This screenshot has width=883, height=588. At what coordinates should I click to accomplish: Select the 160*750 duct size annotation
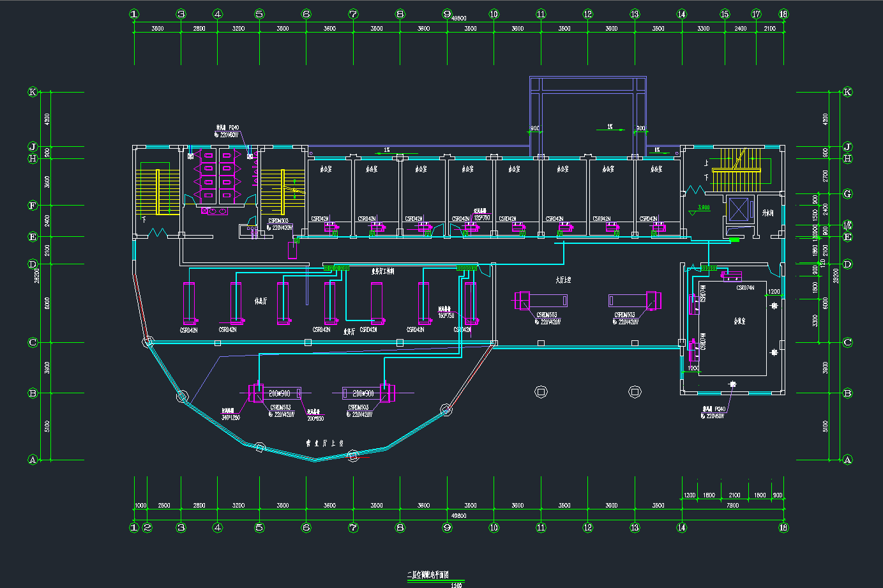click(446, 315)
